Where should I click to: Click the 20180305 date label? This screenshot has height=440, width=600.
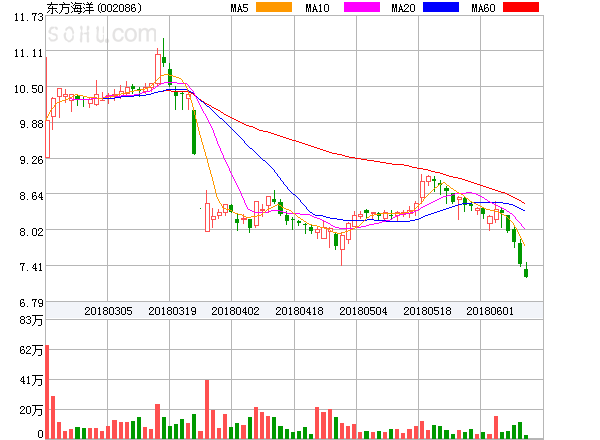coord(108,311)
